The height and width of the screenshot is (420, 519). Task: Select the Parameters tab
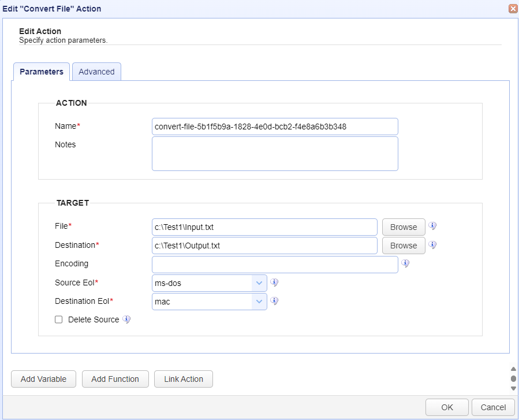(42, 72)
